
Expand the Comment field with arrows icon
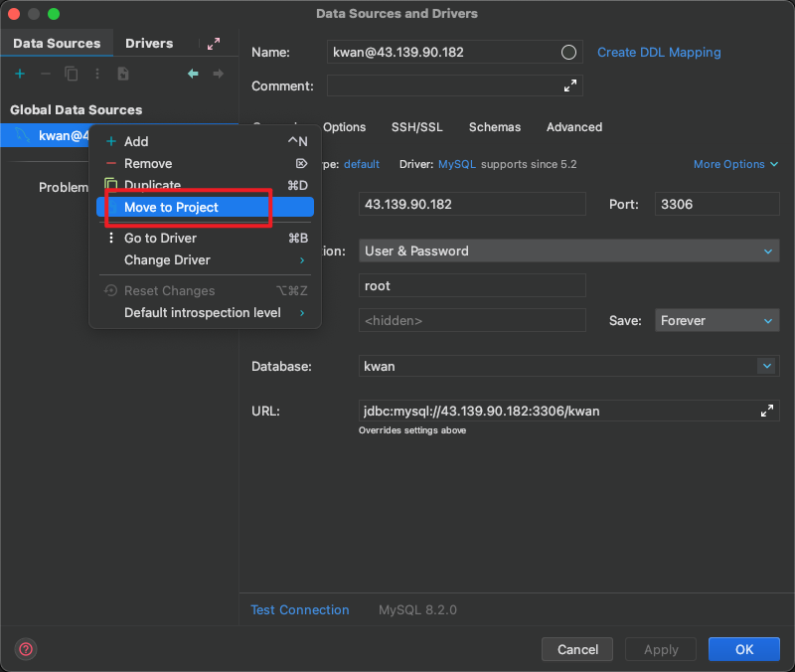click(x=570, y=85)
